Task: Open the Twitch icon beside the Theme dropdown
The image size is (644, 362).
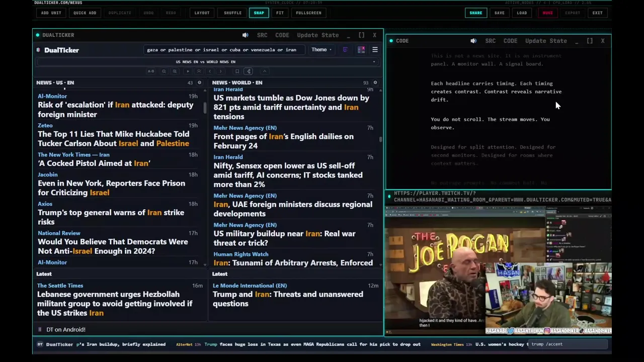Action: point(345,50)
